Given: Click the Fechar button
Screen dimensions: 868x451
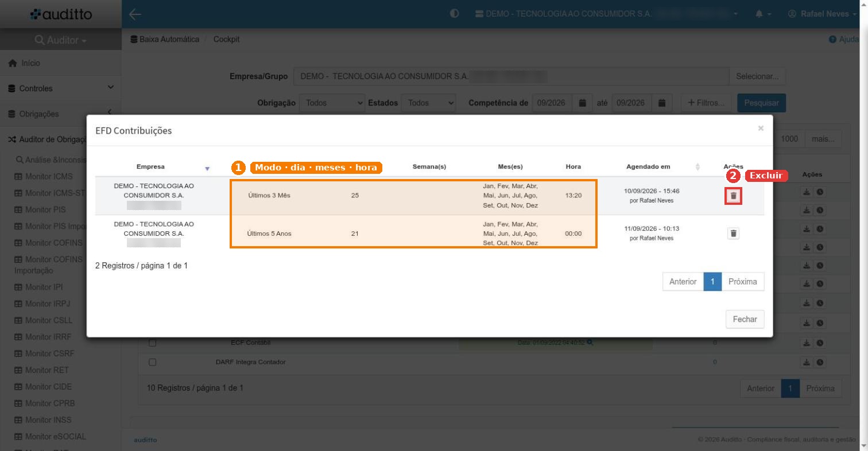Looking at the screenshot, I should pyautogui.click(x=745, y=319).
